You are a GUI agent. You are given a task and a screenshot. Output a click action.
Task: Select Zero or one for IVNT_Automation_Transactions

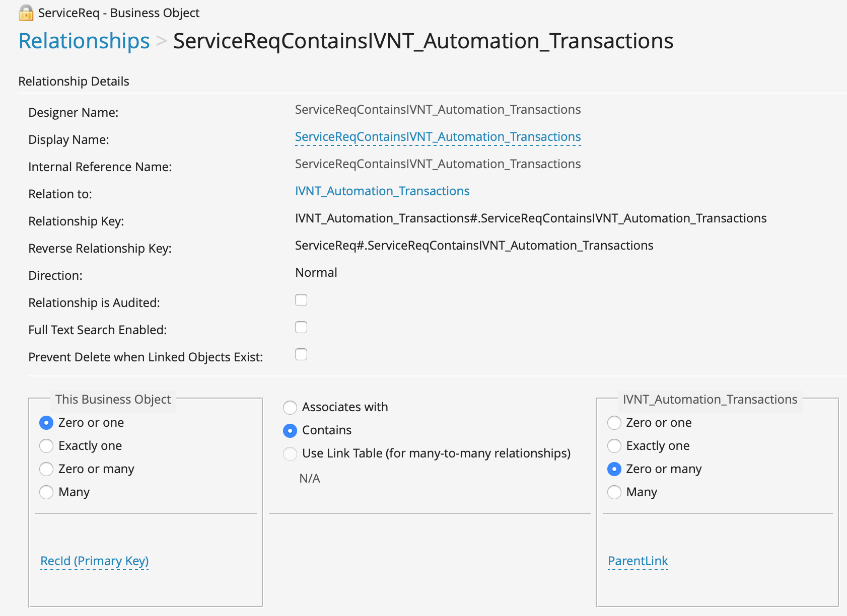click(x=614, y=423)
